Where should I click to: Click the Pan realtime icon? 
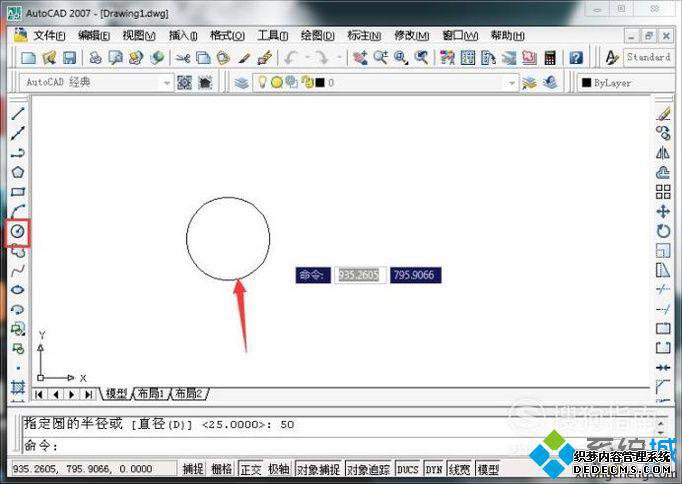[360, 57]
